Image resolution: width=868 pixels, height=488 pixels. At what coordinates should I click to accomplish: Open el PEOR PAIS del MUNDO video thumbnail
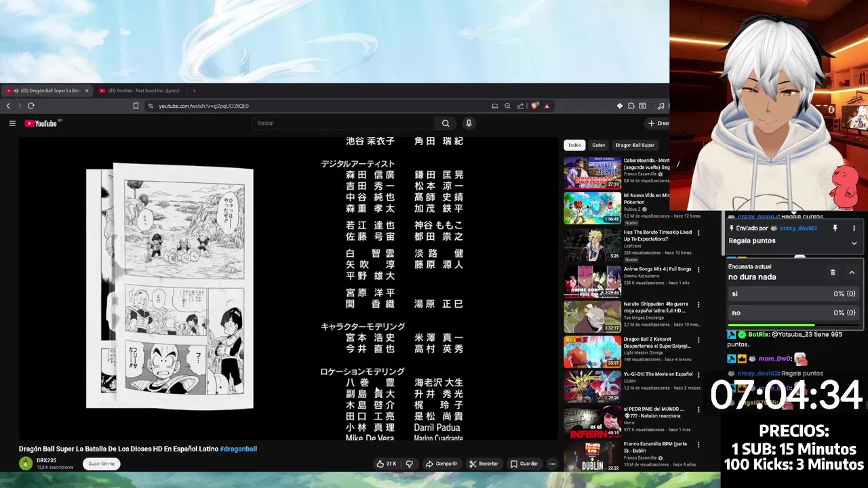pyautogui.click(x=592, y=423)
